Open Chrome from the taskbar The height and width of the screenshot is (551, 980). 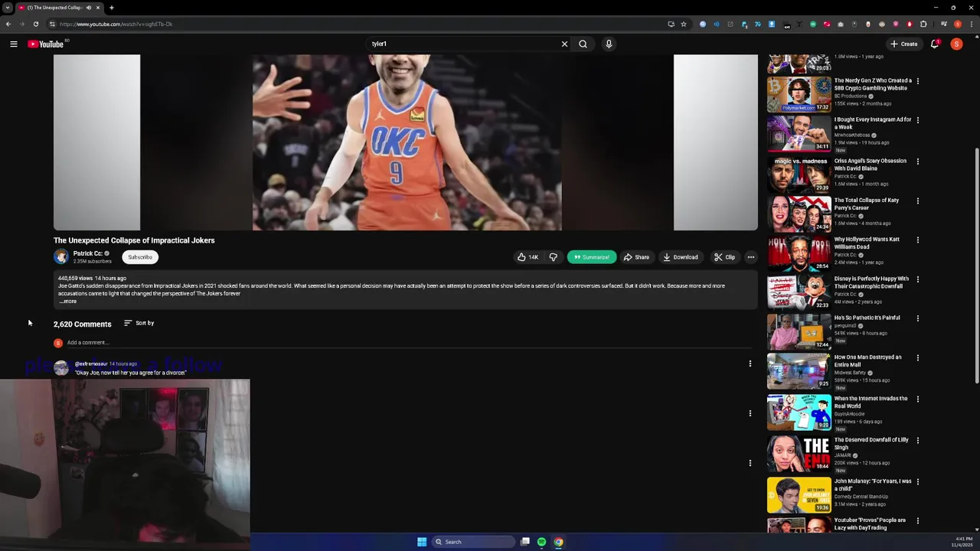point(558,542)
